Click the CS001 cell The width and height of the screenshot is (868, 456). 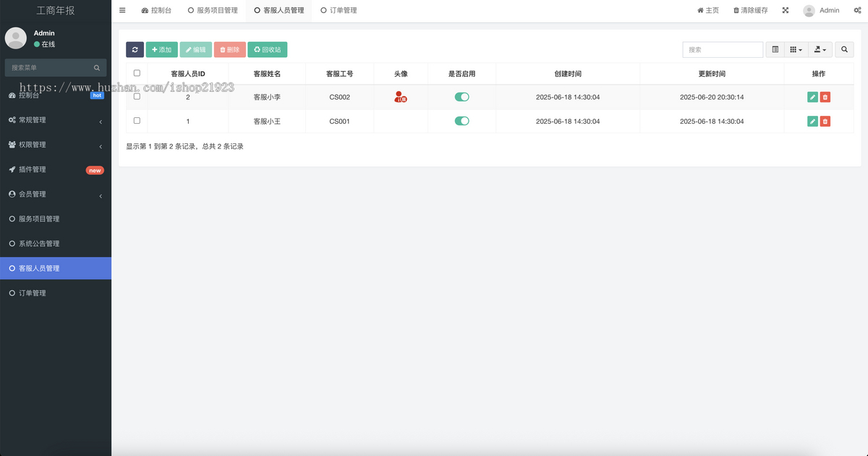(339, 121)
